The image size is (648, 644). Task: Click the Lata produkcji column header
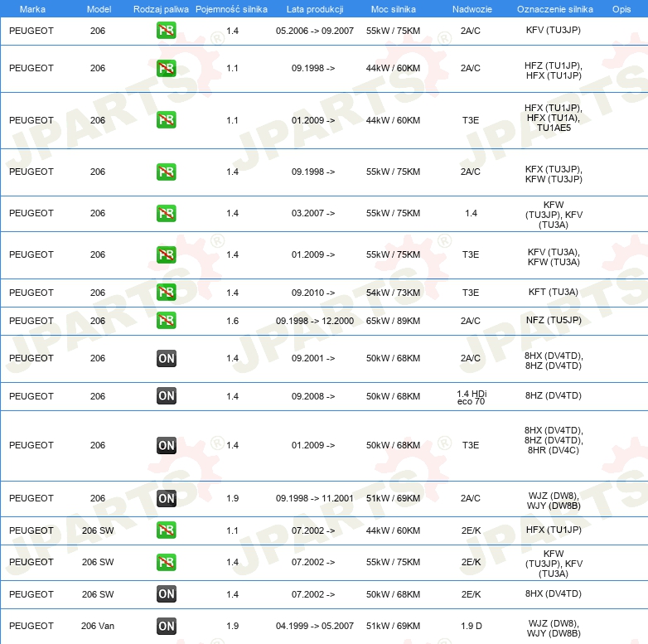point(315,9)
